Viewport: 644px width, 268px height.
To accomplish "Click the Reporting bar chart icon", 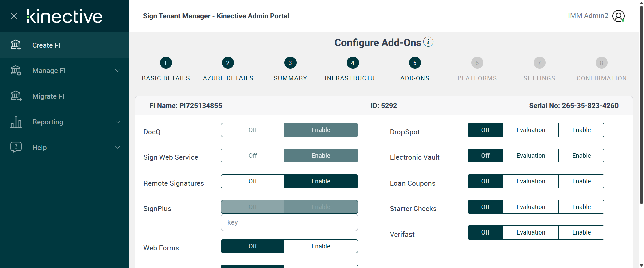I will pos(16,122).
